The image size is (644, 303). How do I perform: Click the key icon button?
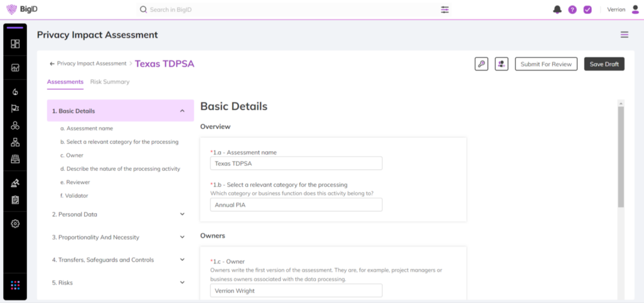[481, 64]
